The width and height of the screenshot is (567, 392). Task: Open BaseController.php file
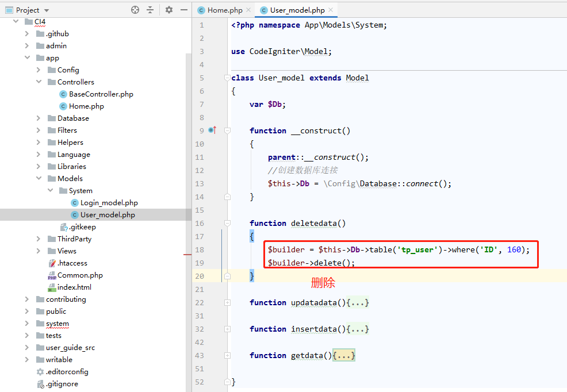click(101, 94)
